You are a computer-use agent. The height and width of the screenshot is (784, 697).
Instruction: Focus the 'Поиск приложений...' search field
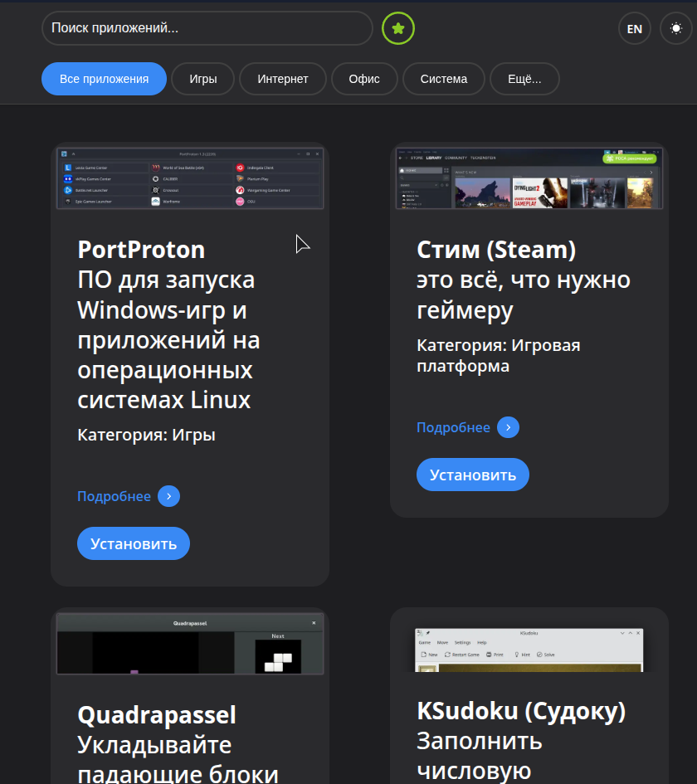coord(207,28)
